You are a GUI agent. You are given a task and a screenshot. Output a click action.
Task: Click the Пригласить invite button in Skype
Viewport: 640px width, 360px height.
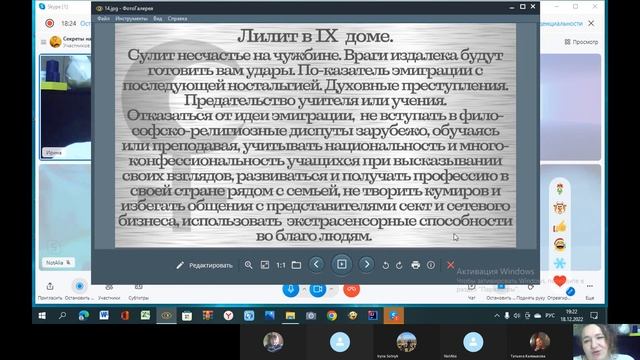[50, 291]
